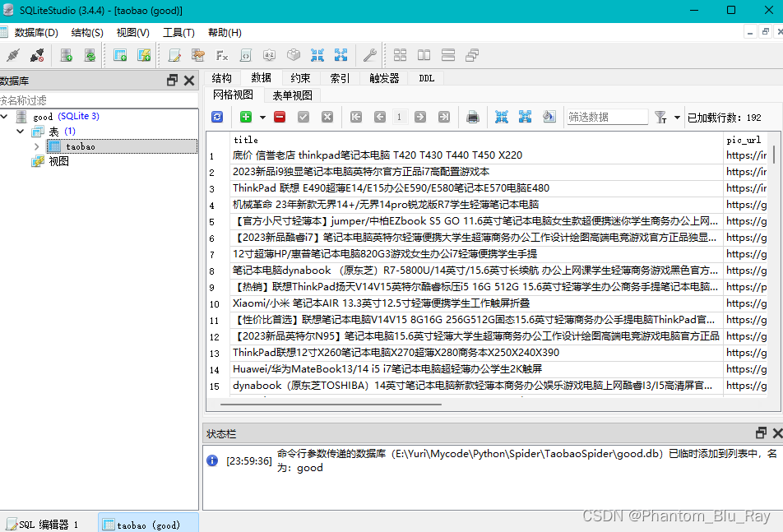Go to previous data page
The height and width of the screenshot is (532, 783).
pos(380,117)
